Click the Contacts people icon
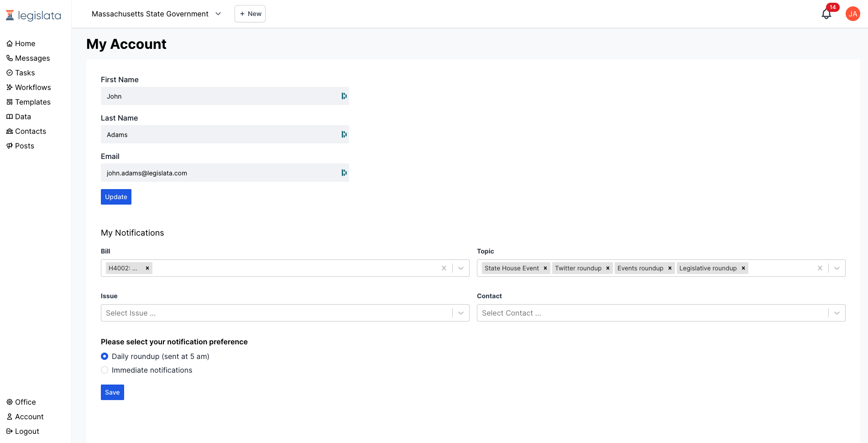Screen dimensions: 868x443 point(10,131)
